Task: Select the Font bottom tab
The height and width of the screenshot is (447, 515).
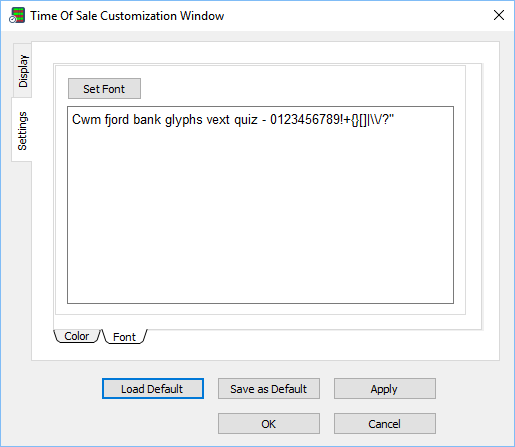Action: [124, 337]
